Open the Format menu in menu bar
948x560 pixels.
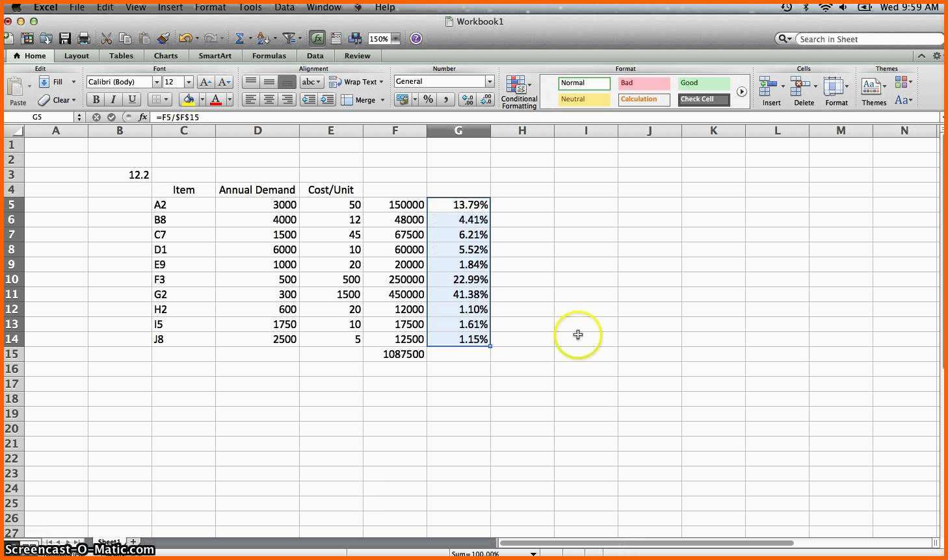click(x=210, y=7)
